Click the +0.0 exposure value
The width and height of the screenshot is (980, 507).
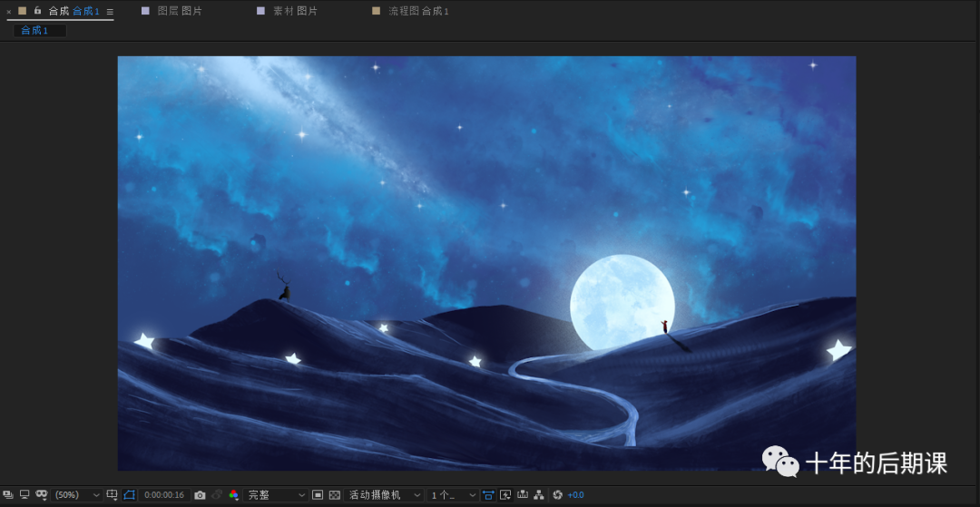pyautogui.click(x=576, y=495)
